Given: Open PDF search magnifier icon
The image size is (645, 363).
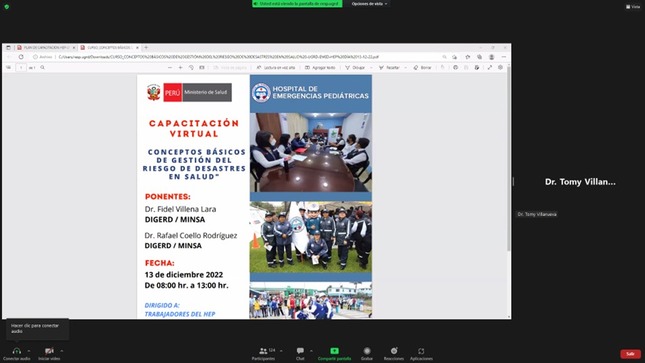Looking at the screenshot, I should pyautogui.click(x=42, y=67).
